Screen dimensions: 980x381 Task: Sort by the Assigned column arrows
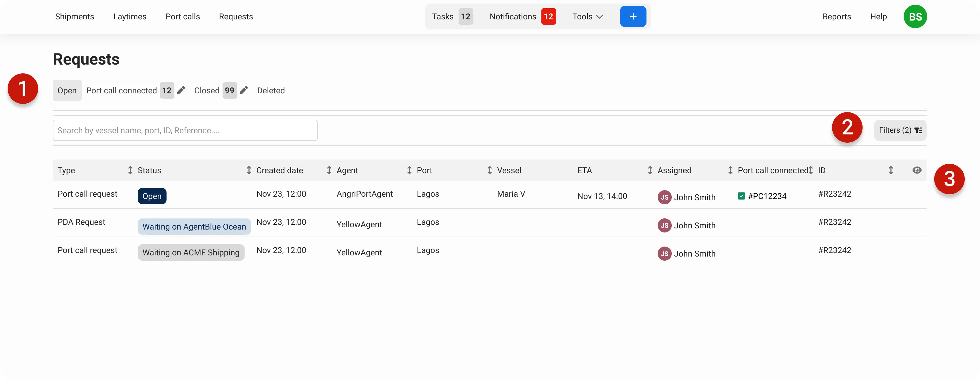point(730,170)
